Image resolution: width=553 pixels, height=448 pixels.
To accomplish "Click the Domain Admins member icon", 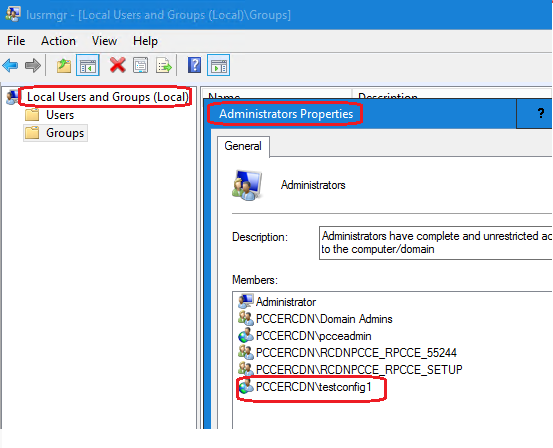I will [x=246, y=319].
